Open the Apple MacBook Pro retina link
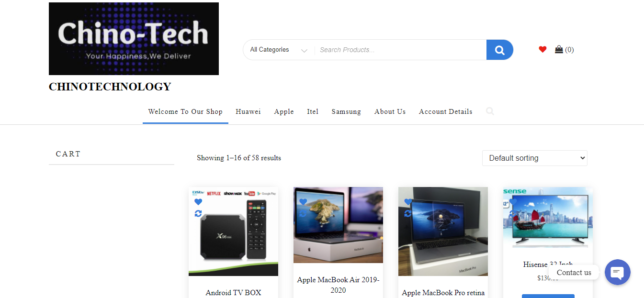This screenshot has height=298, width=644. [443, 293]
